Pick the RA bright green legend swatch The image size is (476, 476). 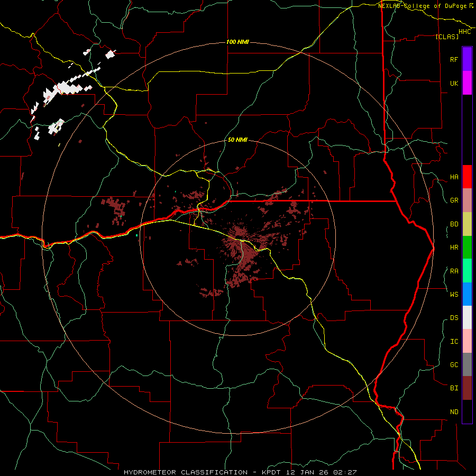[467, 271]
